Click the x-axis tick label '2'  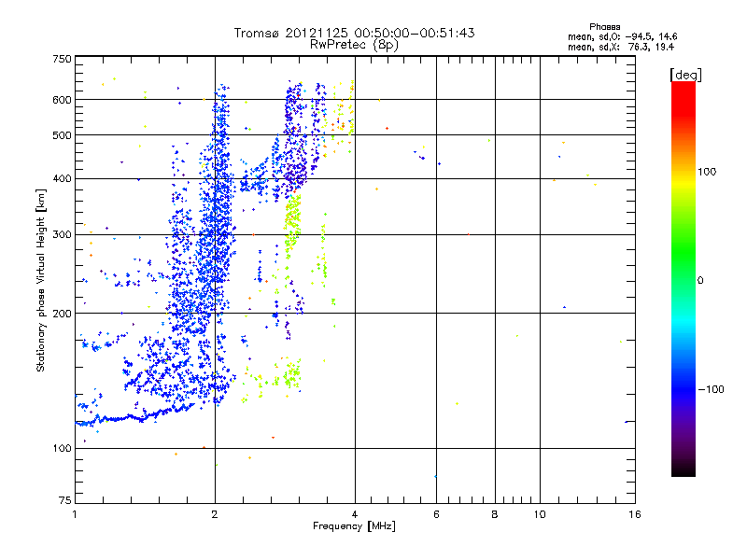coord(215,514)
